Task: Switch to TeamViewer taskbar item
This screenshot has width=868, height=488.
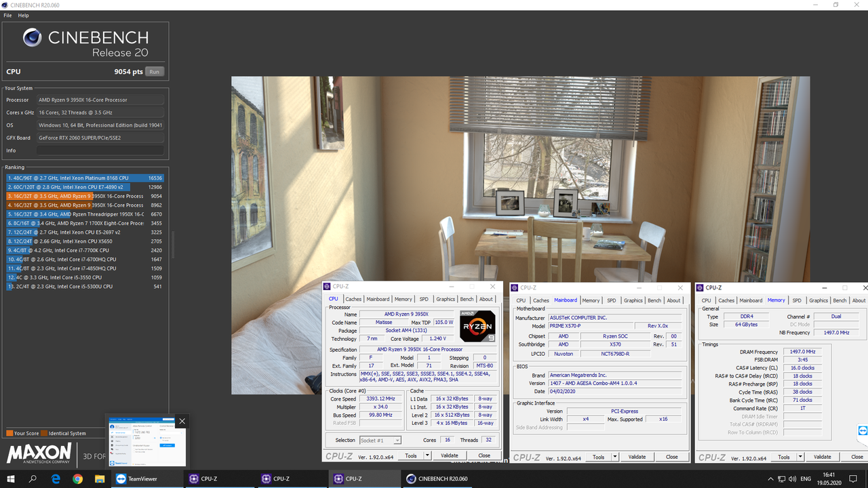Action: [146, 479]
